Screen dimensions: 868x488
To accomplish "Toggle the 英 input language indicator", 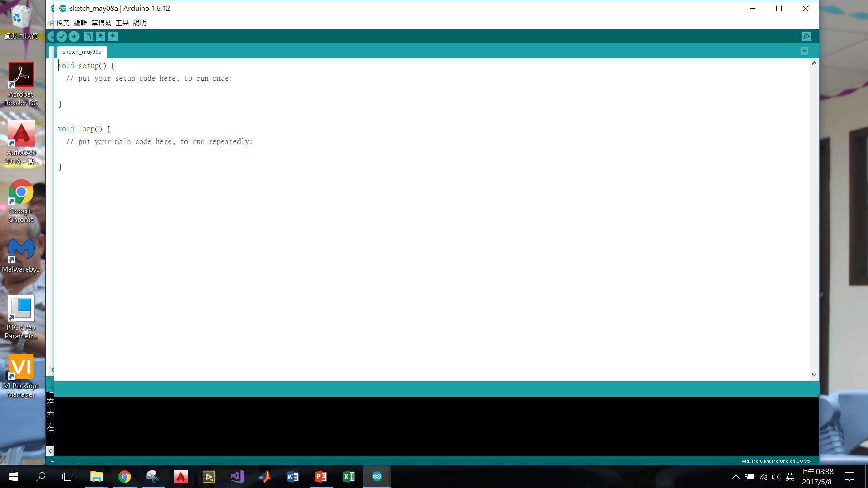I will click(x=790, y=477).
